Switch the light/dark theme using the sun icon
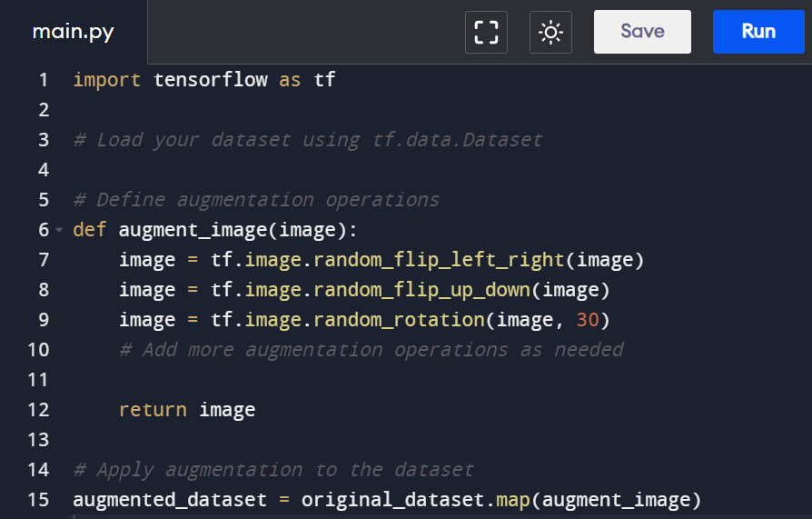812x519 pixels. (550, 32)
